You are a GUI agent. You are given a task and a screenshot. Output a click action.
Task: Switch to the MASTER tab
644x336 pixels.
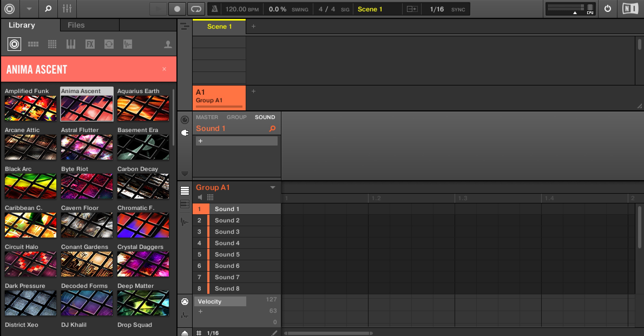[x=207, y=117]
